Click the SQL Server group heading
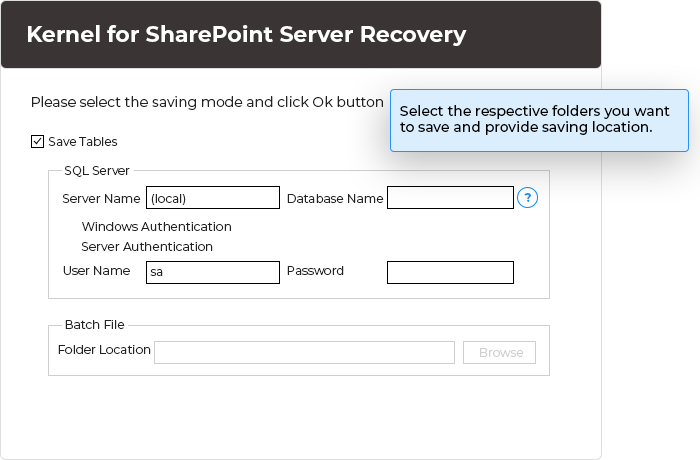 click(x=97, y=171)
